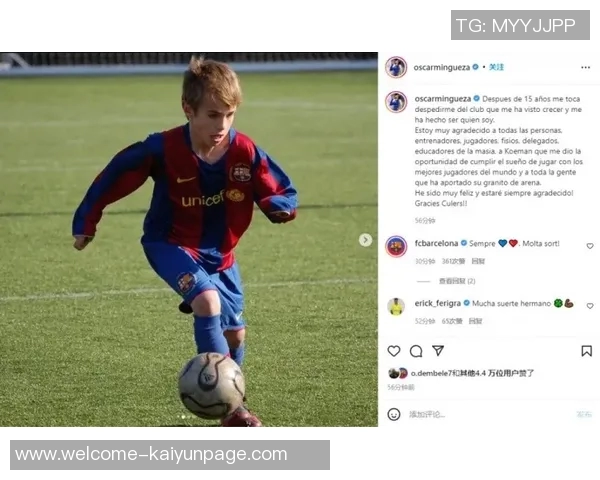Open oscarmingueza username in caption
Image resolution: width=600 pixels, height=480 pixels.
click(x=443, y=99)
